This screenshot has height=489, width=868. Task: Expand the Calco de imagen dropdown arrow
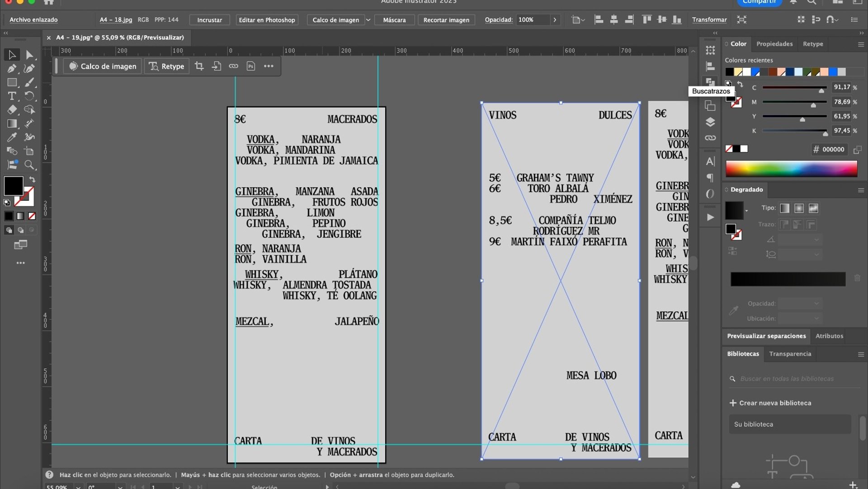(x=368, y=20)
